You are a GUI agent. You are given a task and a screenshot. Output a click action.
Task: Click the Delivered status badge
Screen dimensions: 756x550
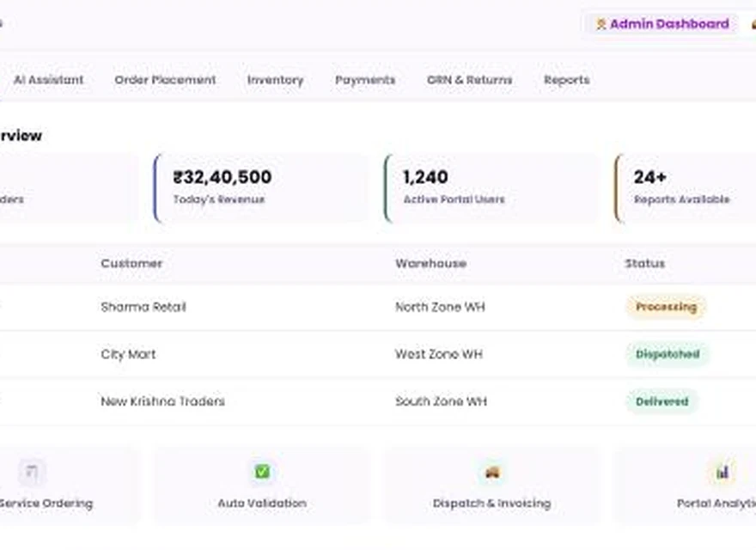click(661, 401)
